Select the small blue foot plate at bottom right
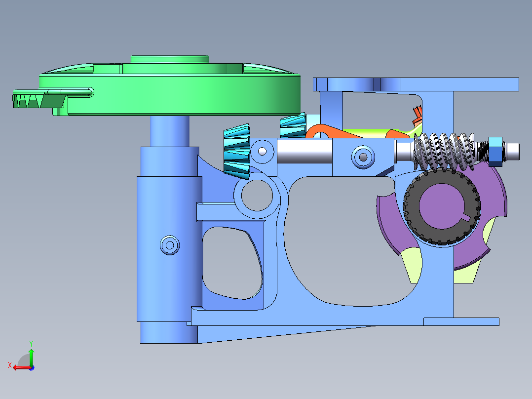This screenshot has width=532, height=399. [x=461, y=321]
